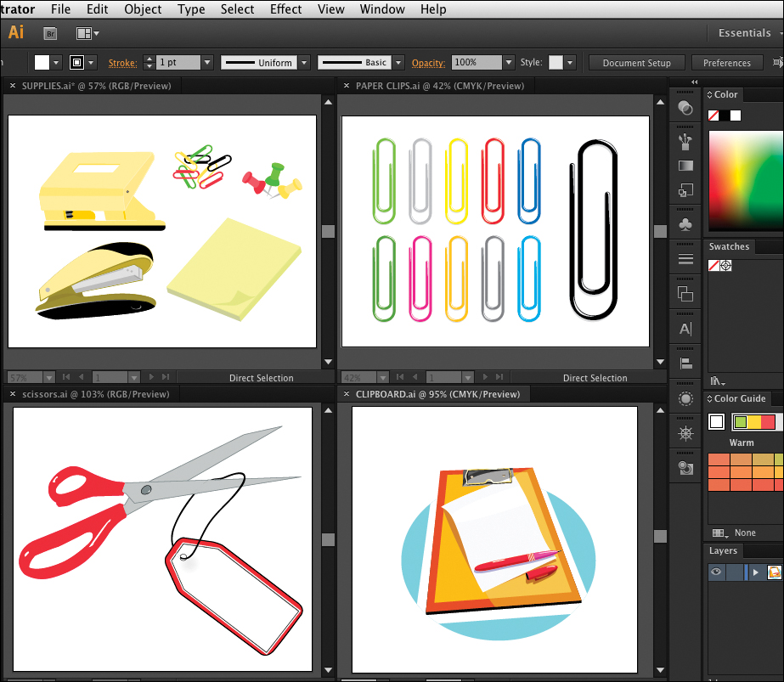This screenshot has width=784, height=682.
Task: Pick a color from the Color spectrum
Action: tap(746, 181)
